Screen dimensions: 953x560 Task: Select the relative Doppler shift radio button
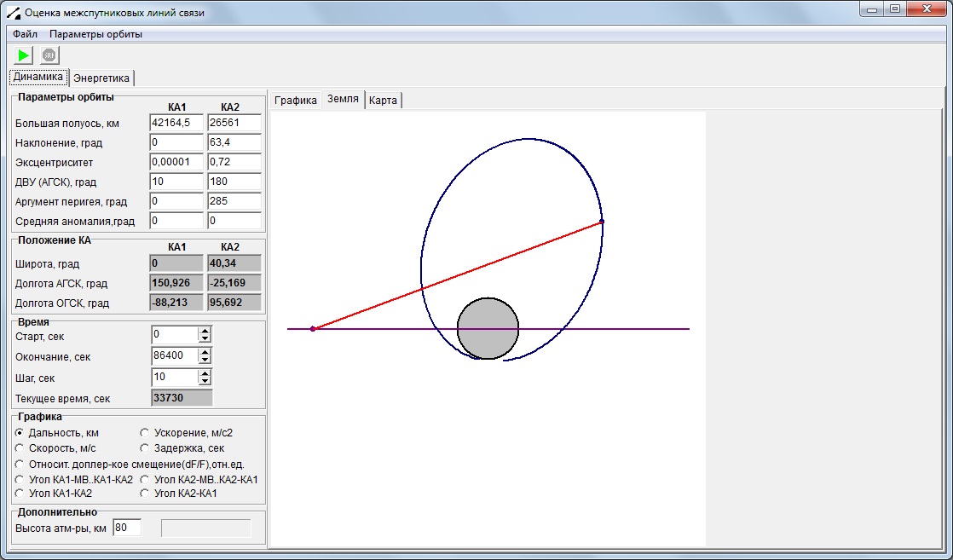pyautogui.click(x=20, y=464)
